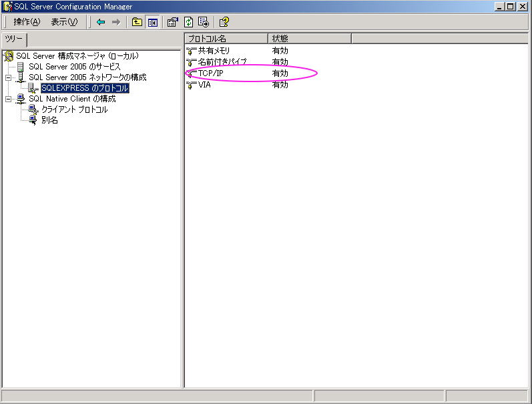Viewport: 532px width, 404px height.
Task: Open the 表示(V) menu
Action: (x=64, y=22)
